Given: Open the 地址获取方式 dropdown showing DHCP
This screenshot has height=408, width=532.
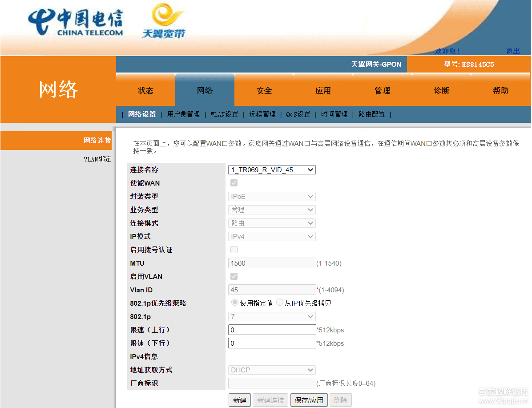Looking at the screenshot, I should pyautogui.click(x=272, y=370).
